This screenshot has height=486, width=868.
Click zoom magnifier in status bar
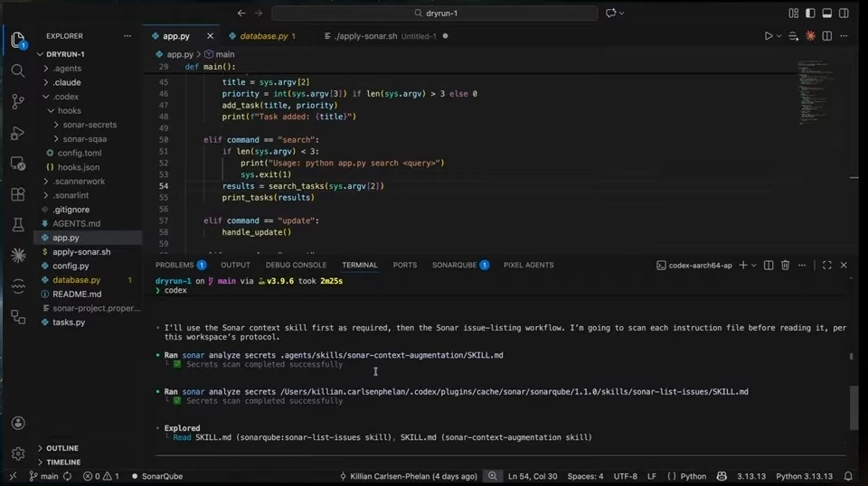[x=492, y=476]
